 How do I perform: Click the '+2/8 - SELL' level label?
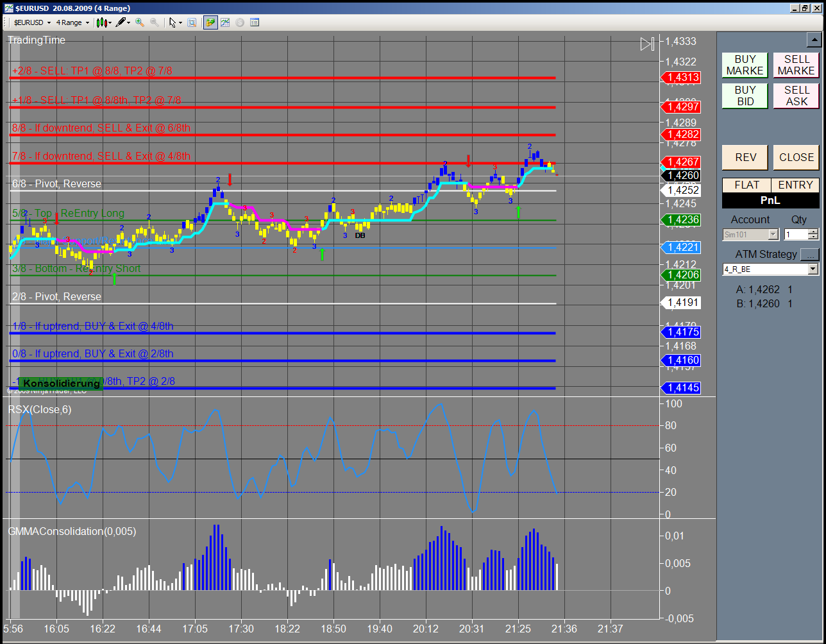pyautogui.click(x=91, y=71)
